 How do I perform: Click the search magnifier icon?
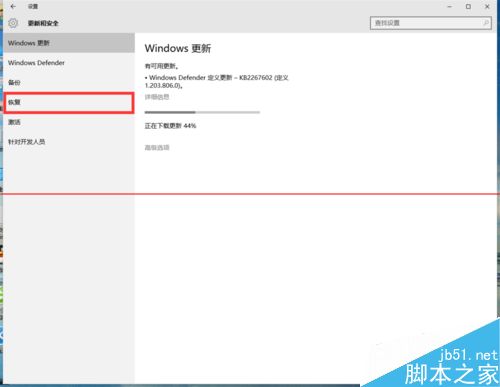(486, 23)
